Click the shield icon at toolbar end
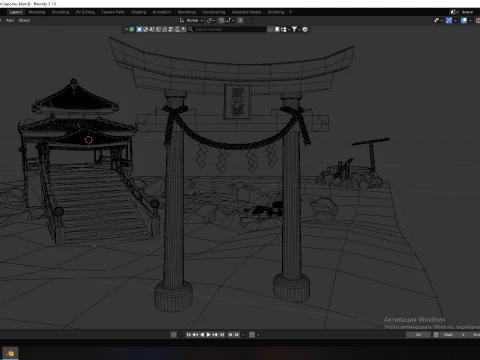Image resolution: width=480 pixels, height=360 pixels. point(305,29)
